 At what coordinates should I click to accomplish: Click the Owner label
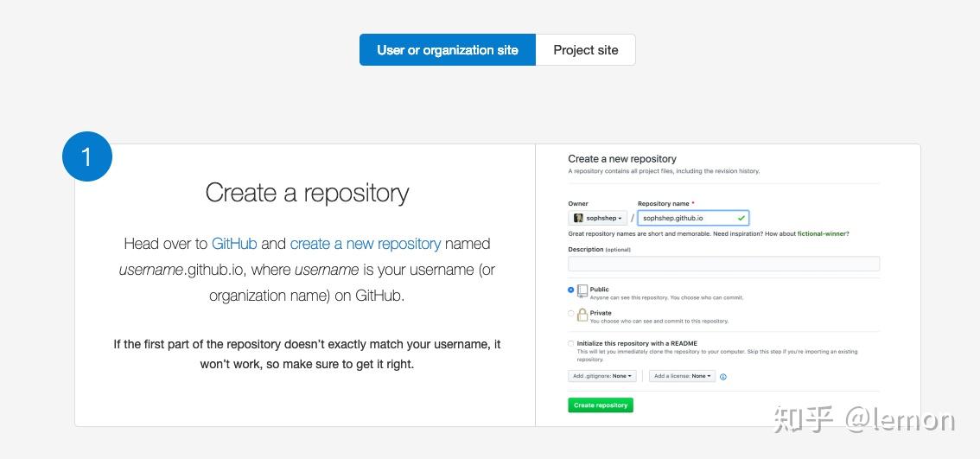click(578, 204)
